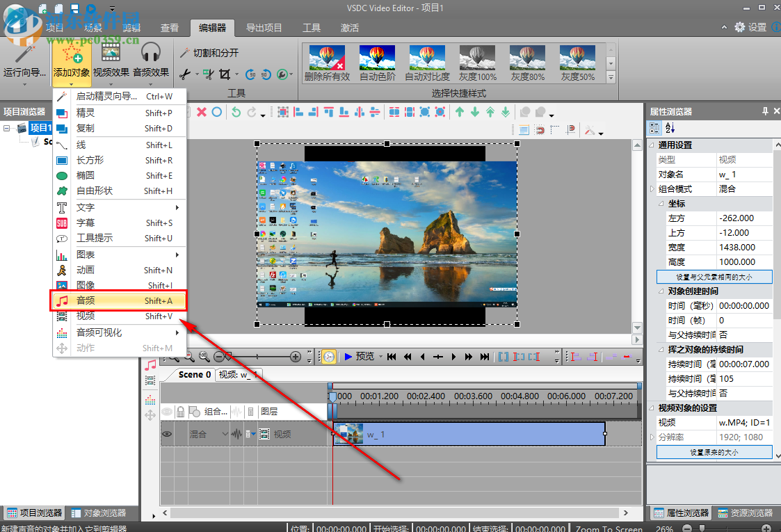Apply the 灰度100% quick style
781x532 pixels.
476,59
